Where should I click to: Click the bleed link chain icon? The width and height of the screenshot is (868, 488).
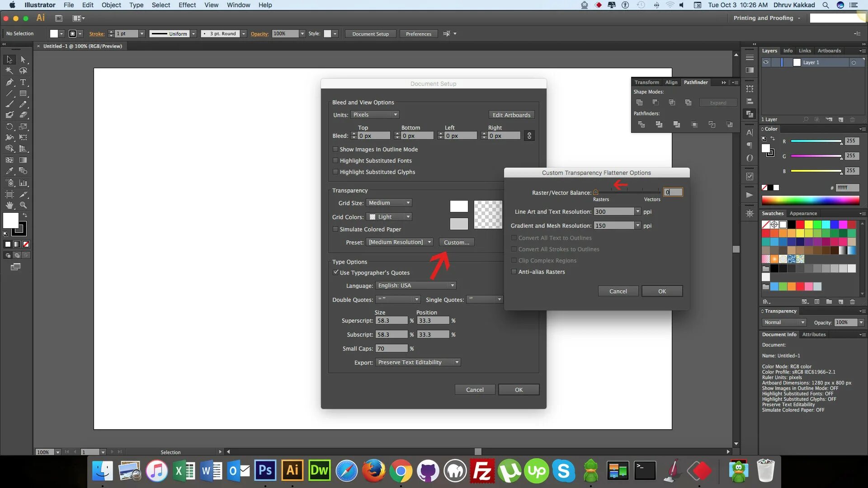click(x=529, y=136)
